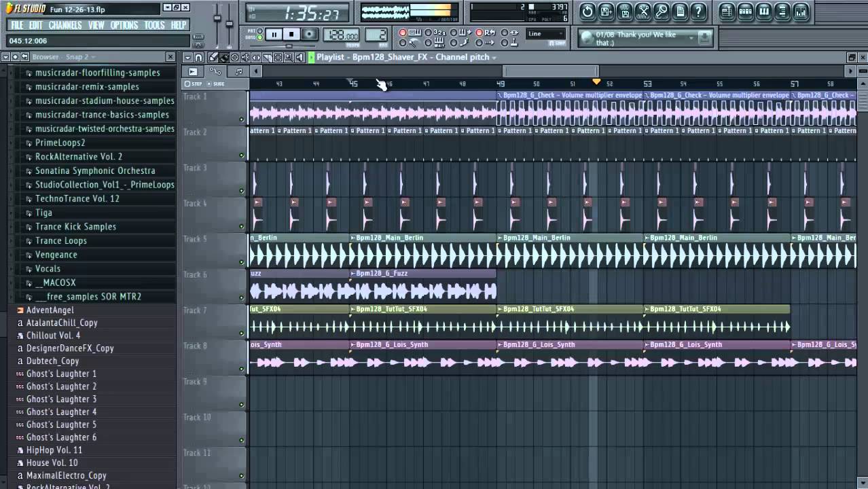This screenshot has width=868, height=489.
Task: Open the Browser options menu arrow
Action: pos(5,57)
